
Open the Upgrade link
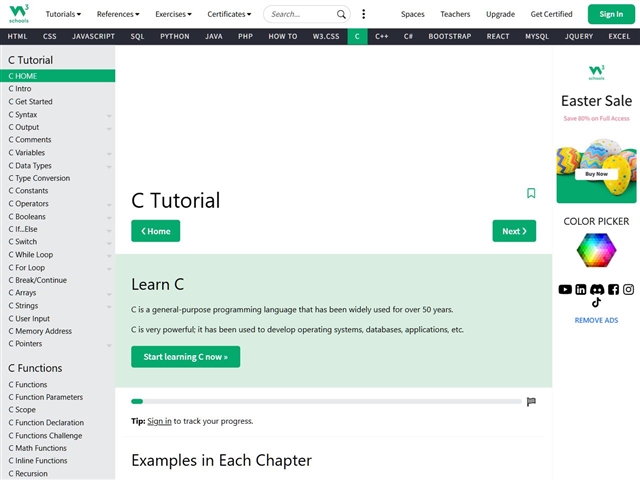tap(500, 14)
